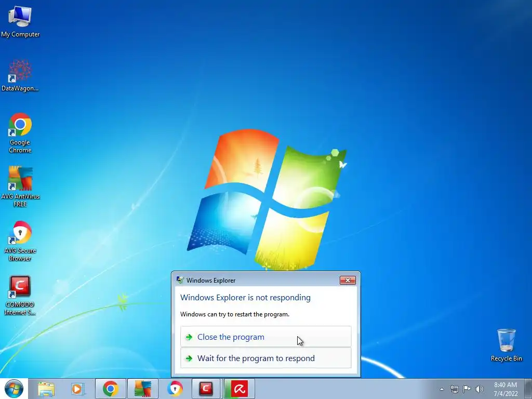This screenshot has width=532, height=399.
Task: Select the DataWagon desktop shortcut
Action: [x=20, y=76]
